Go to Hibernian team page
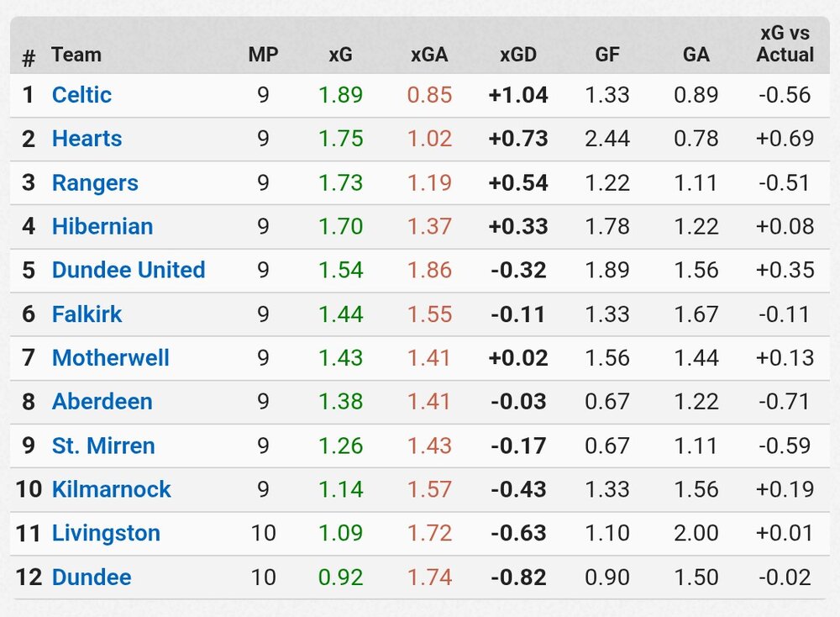The height and width of the screenshot is (617, 840). (x=102, y=226)
